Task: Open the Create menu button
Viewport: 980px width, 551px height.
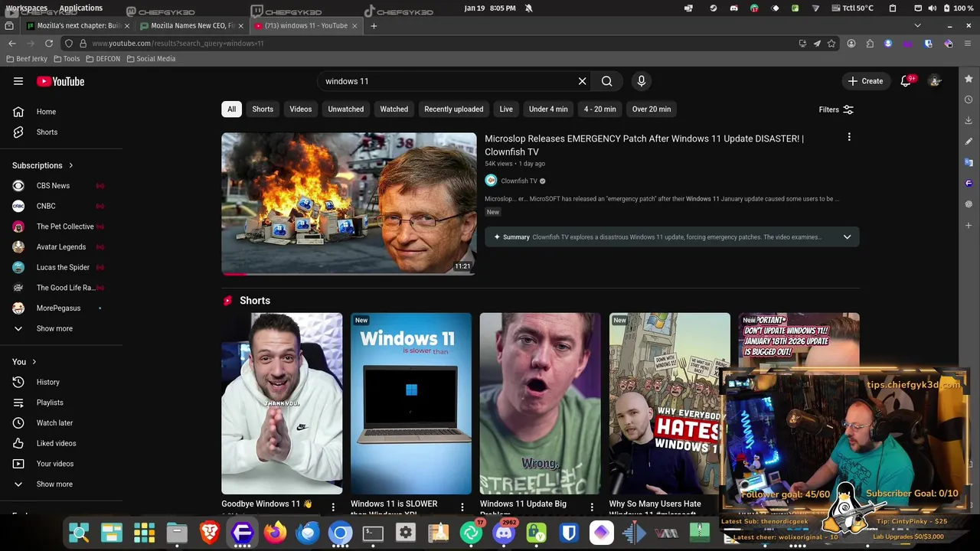Action: click(x=865, y=81)
